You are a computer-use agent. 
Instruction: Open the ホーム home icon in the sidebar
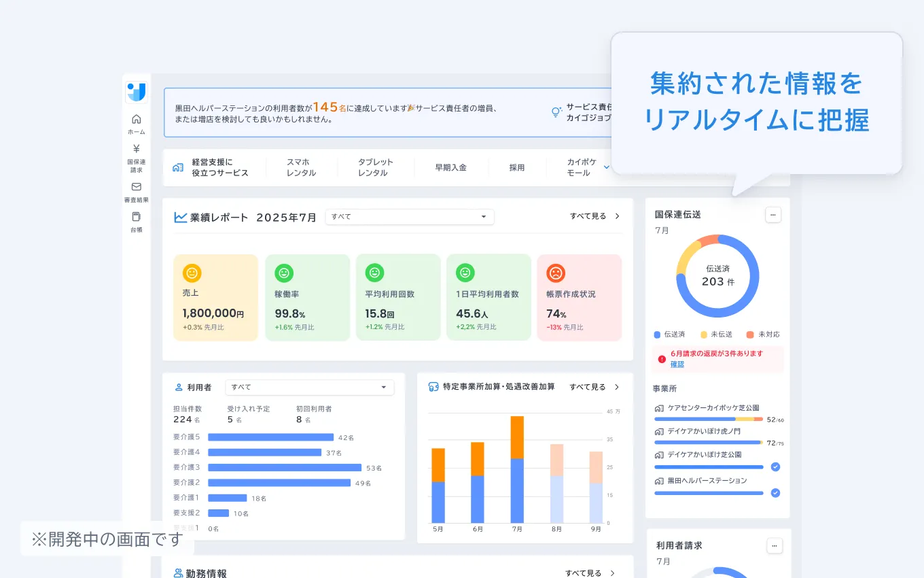[x=136, y=119]
